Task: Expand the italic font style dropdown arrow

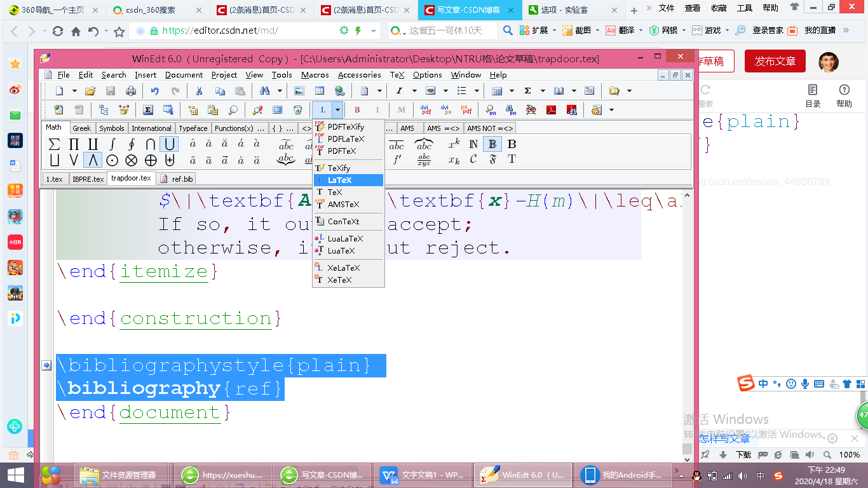Action: (414, 91)
